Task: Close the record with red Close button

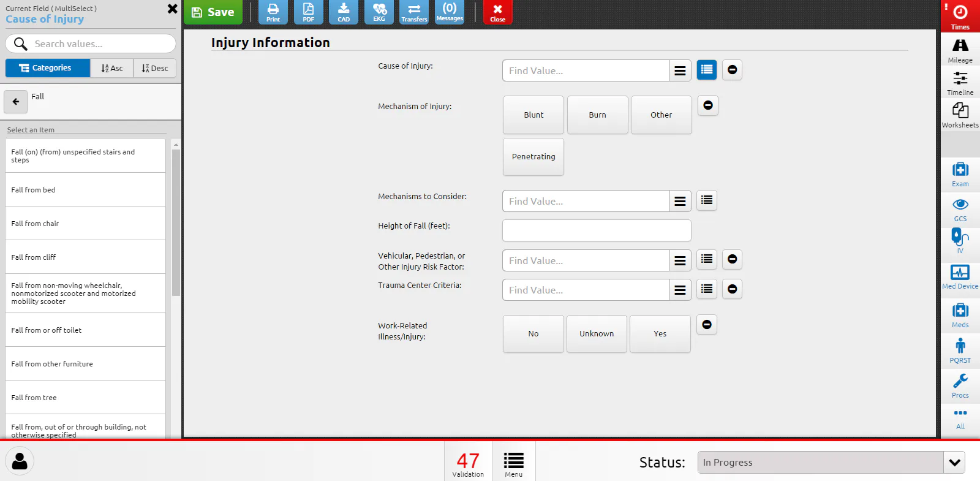Action: [498, 12]
